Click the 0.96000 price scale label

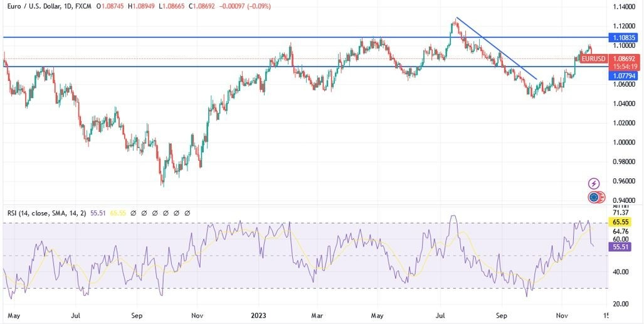point(625,181)
